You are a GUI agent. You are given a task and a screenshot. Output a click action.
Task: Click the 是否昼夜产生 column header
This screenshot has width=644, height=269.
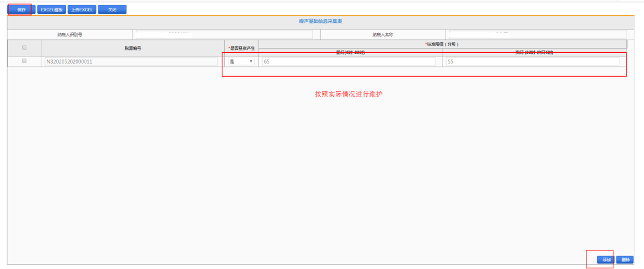[x=242, y=47]
